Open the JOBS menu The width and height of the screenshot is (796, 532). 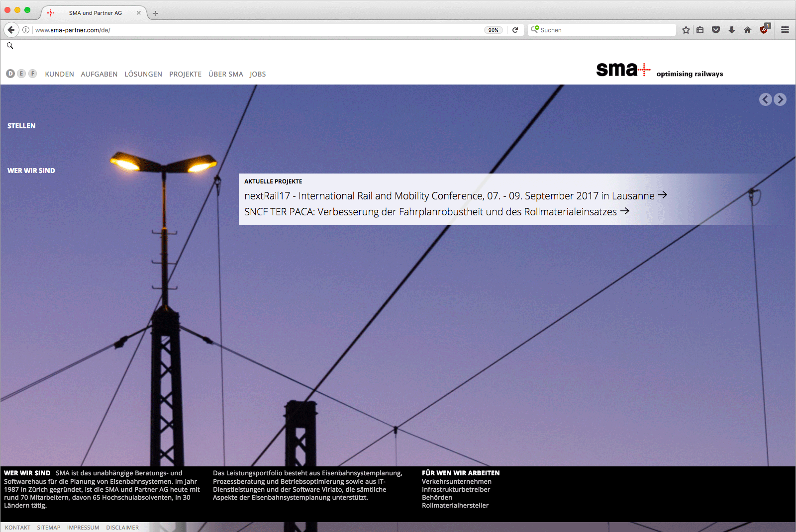258,74
